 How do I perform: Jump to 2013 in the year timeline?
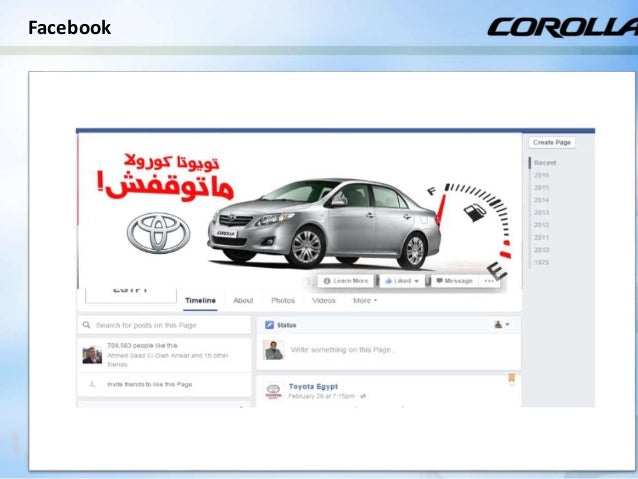pyautogui.click(x=541, y=212)
